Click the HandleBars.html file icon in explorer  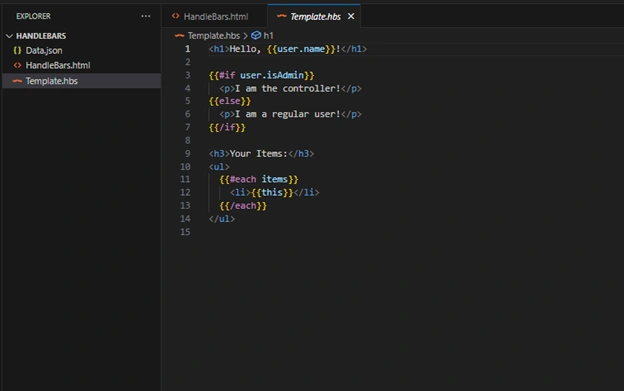[17, 65]
